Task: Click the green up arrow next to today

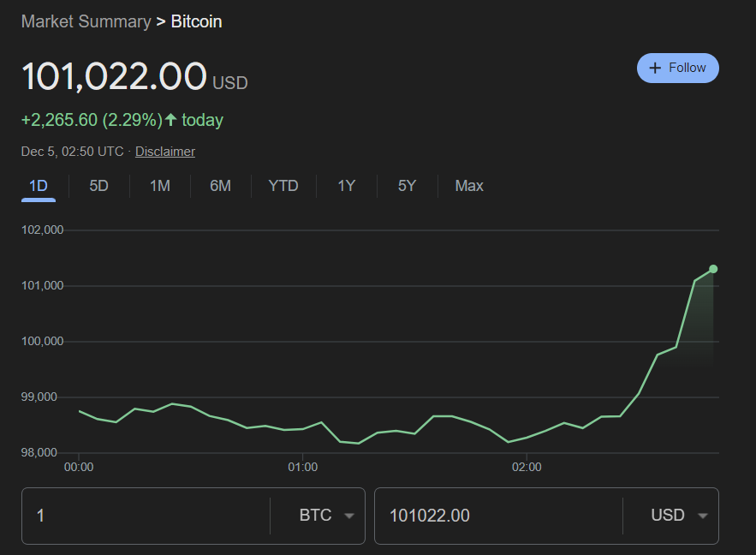Action: coord(170,119)
